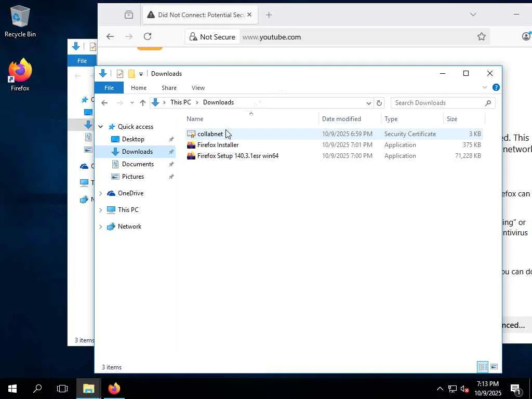
Task: Go back in Firefox browser
Action: (x=110, y=37)
